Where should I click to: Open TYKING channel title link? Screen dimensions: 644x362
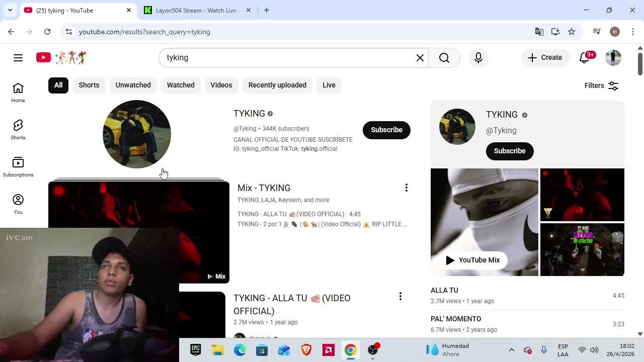click(x=249, y=114)
